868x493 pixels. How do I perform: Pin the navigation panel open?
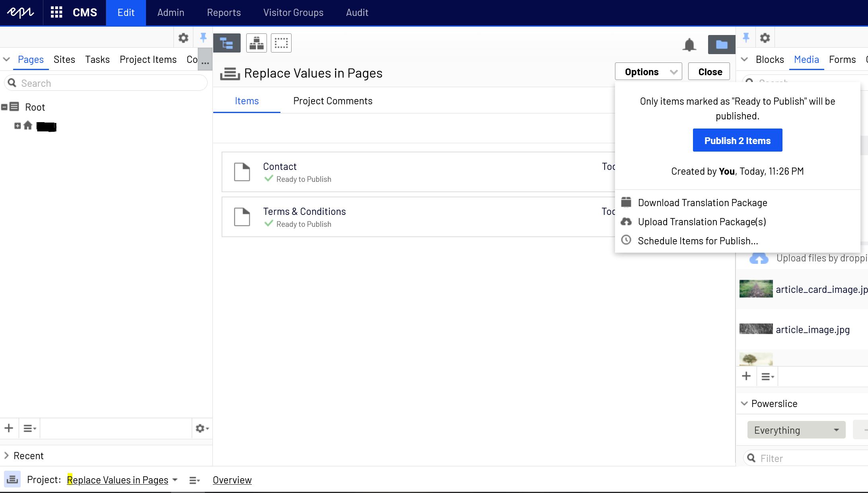pos(203,37)
